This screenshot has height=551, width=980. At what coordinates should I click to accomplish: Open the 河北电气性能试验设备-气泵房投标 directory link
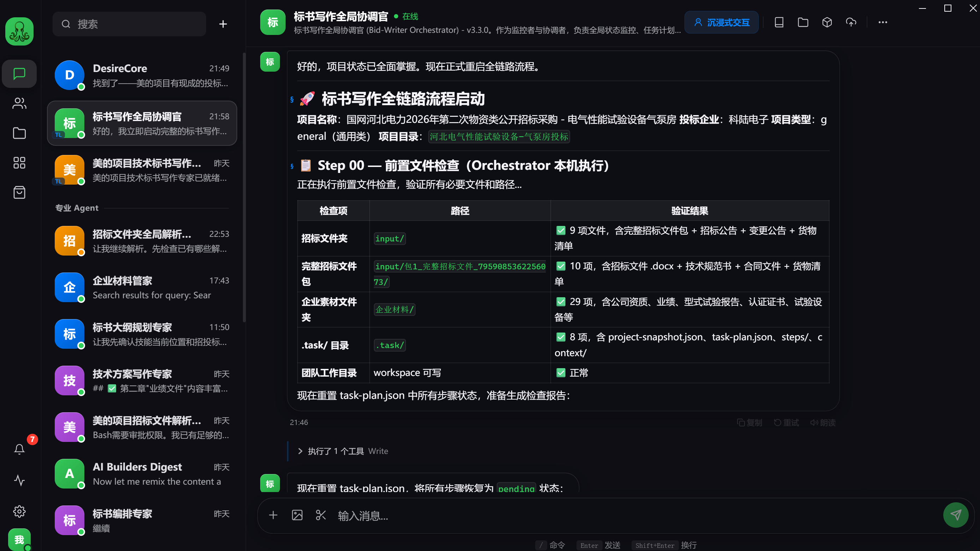499,137
